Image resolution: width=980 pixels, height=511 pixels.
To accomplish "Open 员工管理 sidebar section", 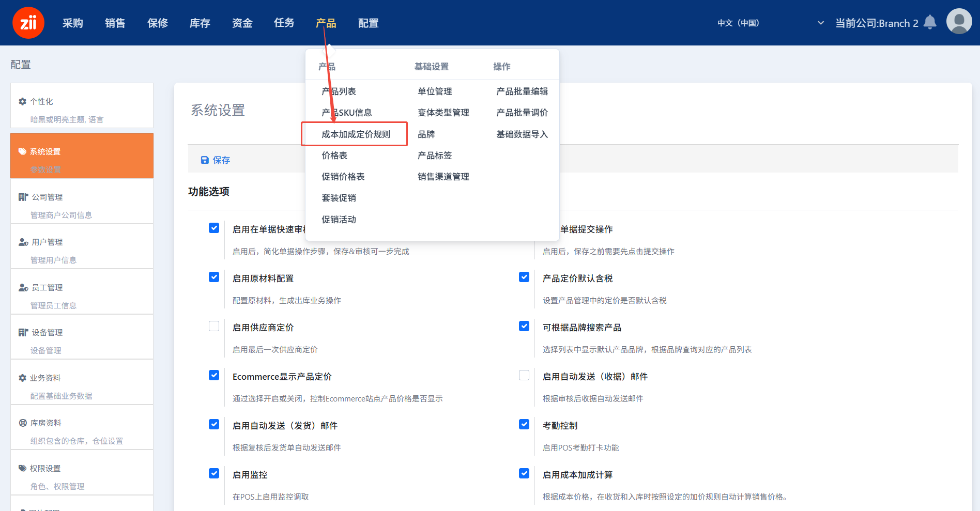I will [47, 288].
